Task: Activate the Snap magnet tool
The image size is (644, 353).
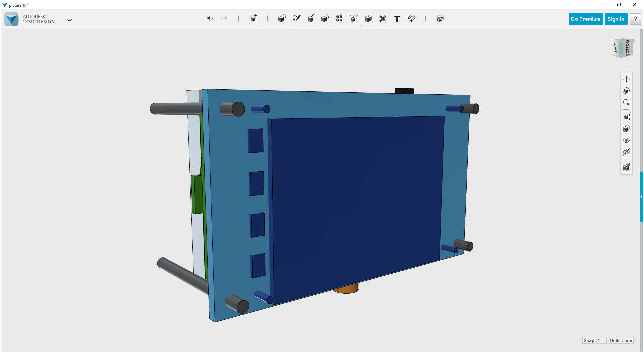Action: tap(411, 19)
